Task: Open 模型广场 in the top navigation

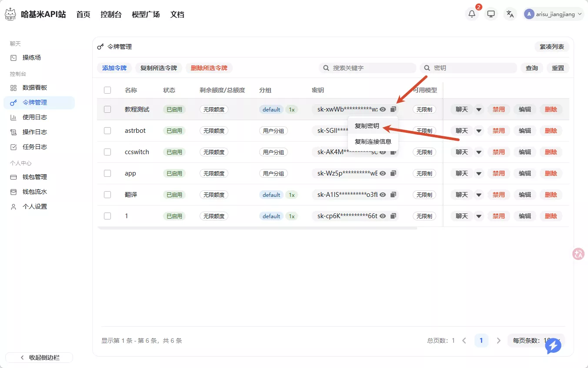Action: click(x=146, y=14)
